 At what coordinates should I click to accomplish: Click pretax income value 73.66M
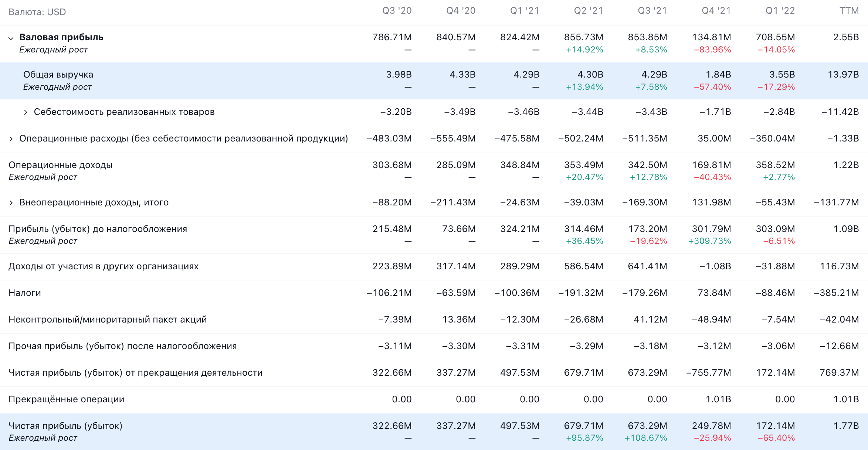[x=459, y=229]
